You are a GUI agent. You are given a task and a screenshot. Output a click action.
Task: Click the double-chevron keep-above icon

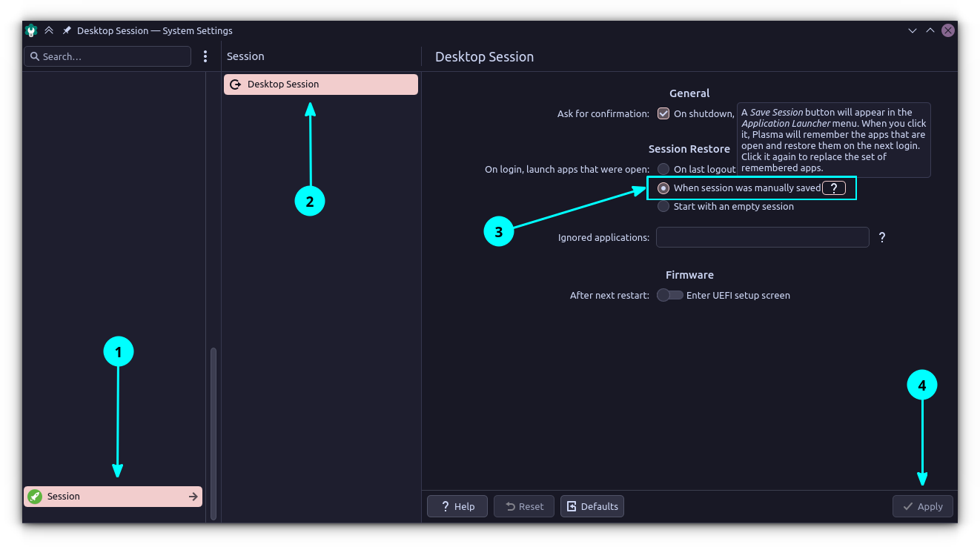point(49,30)
